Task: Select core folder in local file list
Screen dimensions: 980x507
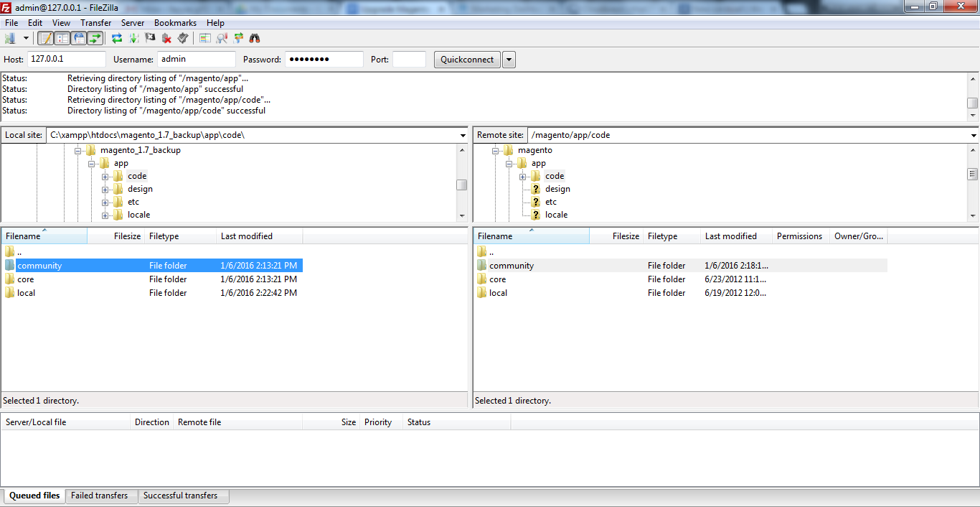Action: (x=152, y=279)
